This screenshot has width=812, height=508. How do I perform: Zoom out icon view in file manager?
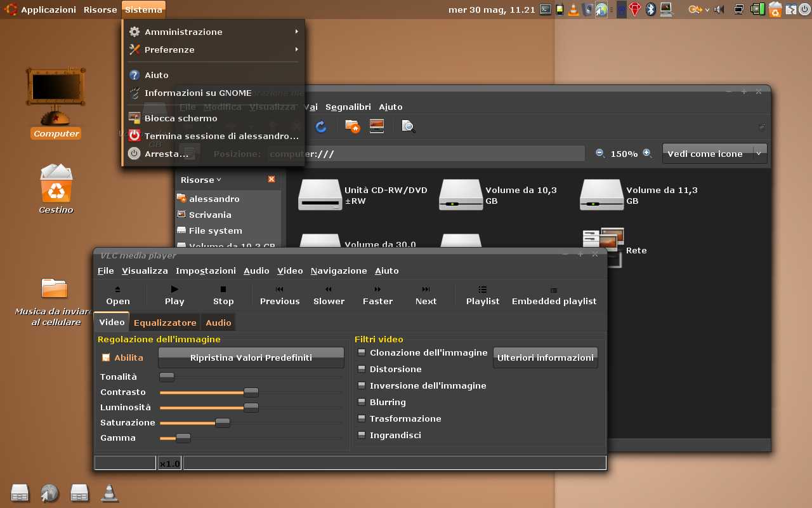click(x=600, y=153)
